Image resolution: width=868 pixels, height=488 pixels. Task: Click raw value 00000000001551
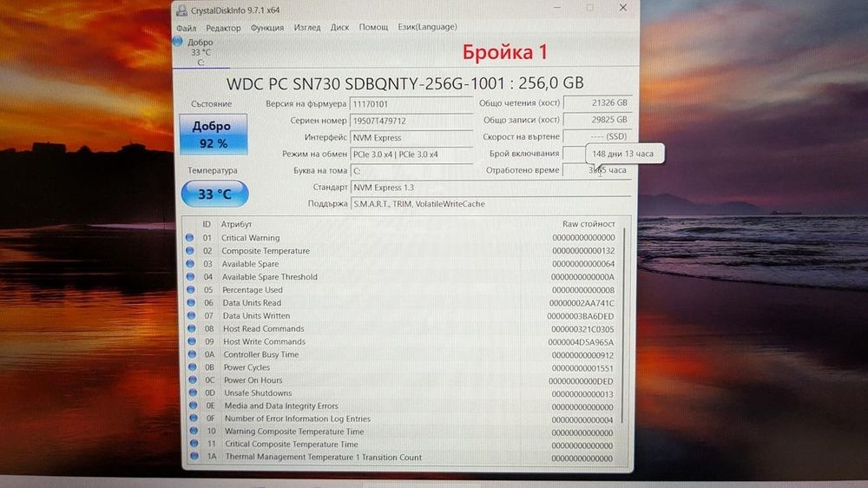582,368
